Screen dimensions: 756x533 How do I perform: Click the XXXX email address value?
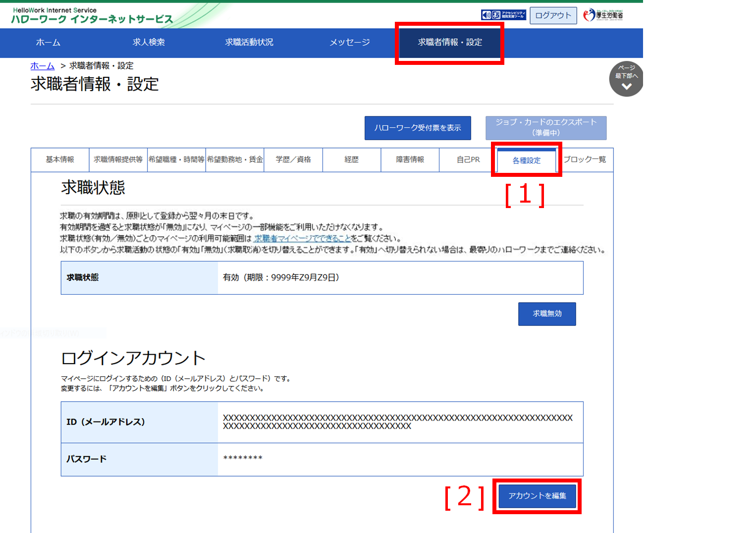click(398, 422)
